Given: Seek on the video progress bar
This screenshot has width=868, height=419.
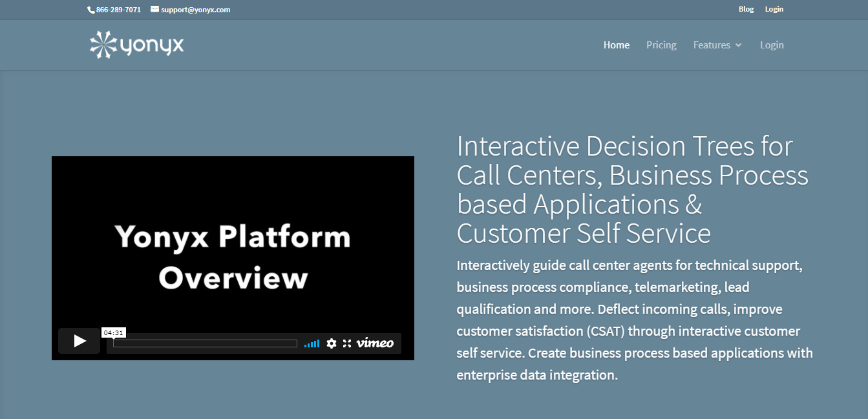Looking at the screenshot, I should click(205, 343).
